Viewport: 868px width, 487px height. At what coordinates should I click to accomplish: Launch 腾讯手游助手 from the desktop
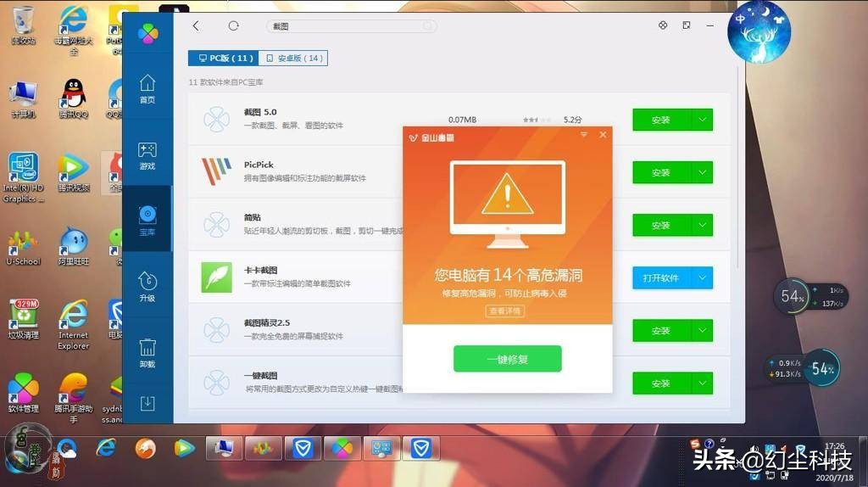pos(73,398)
